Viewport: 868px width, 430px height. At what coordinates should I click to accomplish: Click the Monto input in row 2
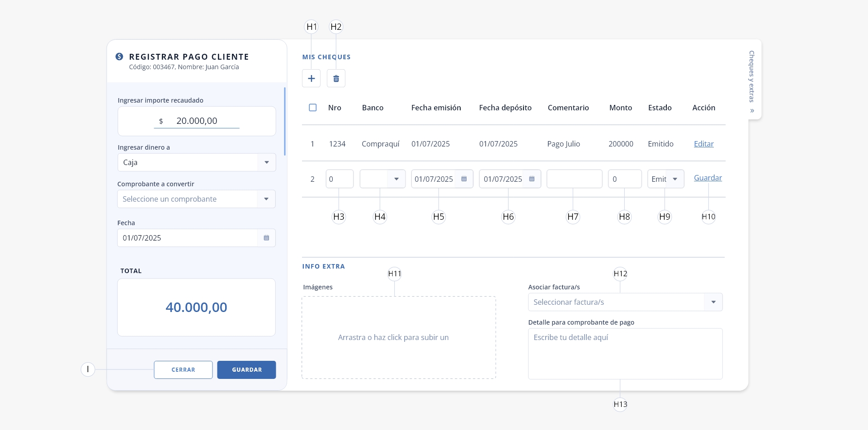click(625, 179)
